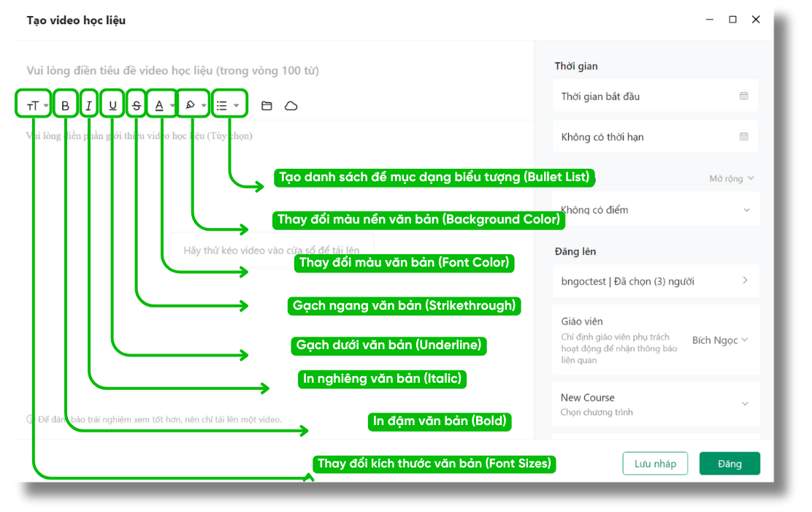Screen dimensions: 812x512
Task: Click the video title input field
Action: click(x=219, y=71)
